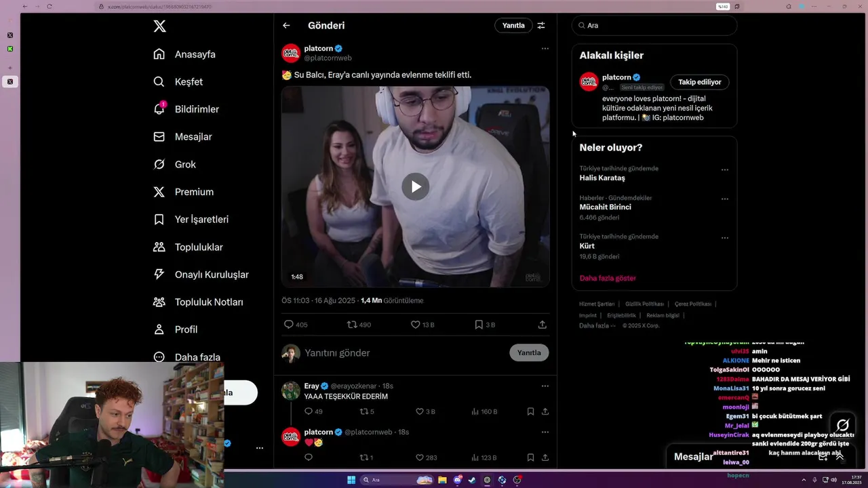Open Mücahit Birinci trend options menu

coord(725,199)
